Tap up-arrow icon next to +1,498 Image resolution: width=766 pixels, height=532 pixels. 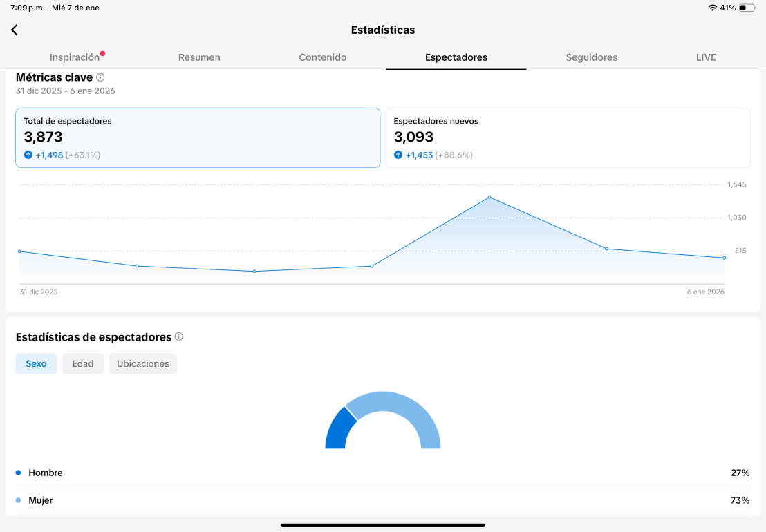(x=28, y=155)
